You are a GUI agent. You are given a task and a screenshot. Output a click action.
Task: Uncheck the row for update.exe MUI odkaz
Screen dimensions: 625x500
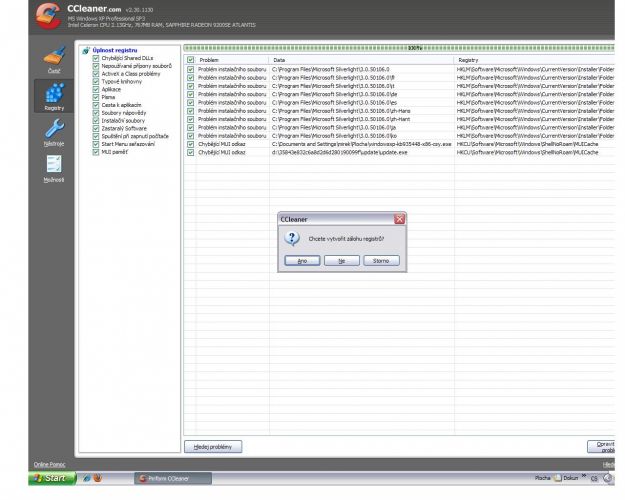191,152
